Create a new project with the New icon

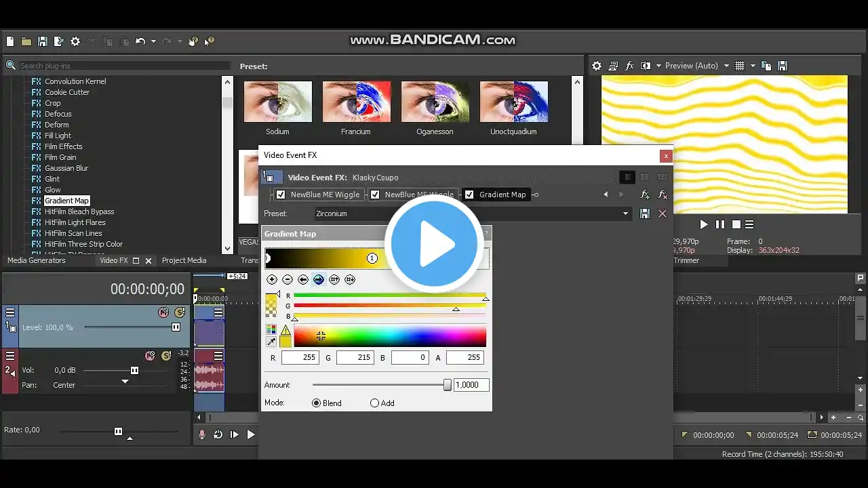(x=10, y=42)
